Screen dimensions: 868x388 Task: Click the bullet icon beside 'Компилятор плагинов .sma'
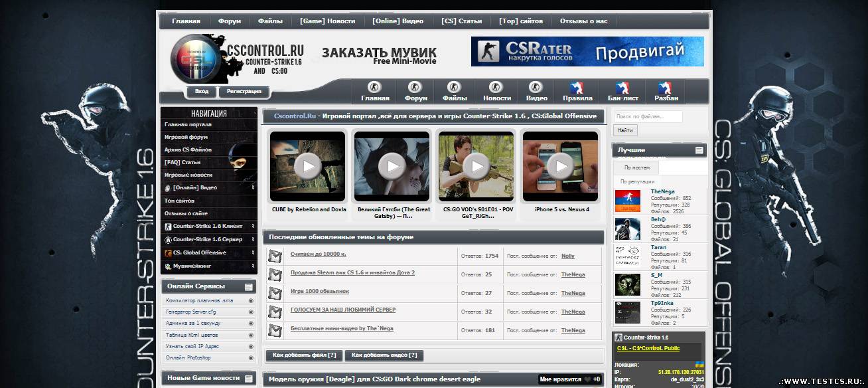tap(251, 301)
